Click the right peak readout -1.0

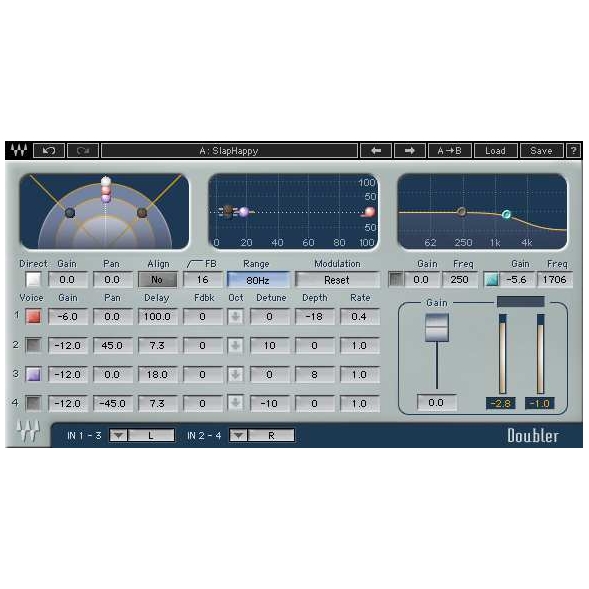tap(539, 403)
